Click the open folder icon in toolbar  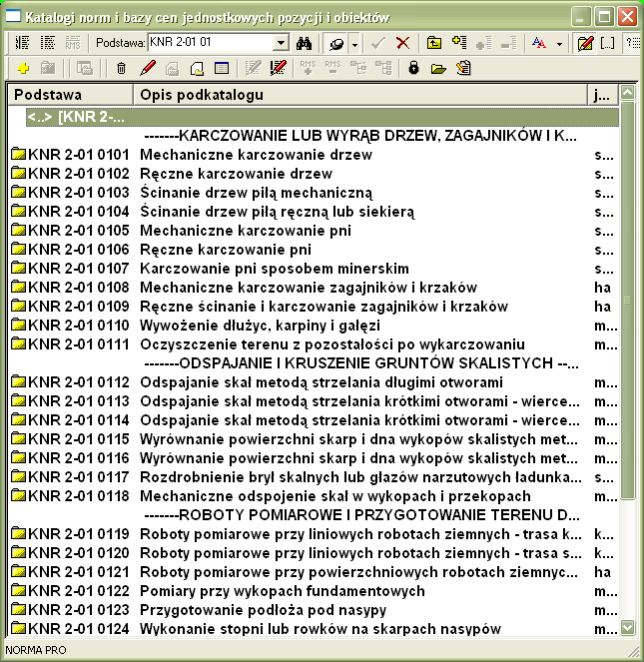click(438, 68)
